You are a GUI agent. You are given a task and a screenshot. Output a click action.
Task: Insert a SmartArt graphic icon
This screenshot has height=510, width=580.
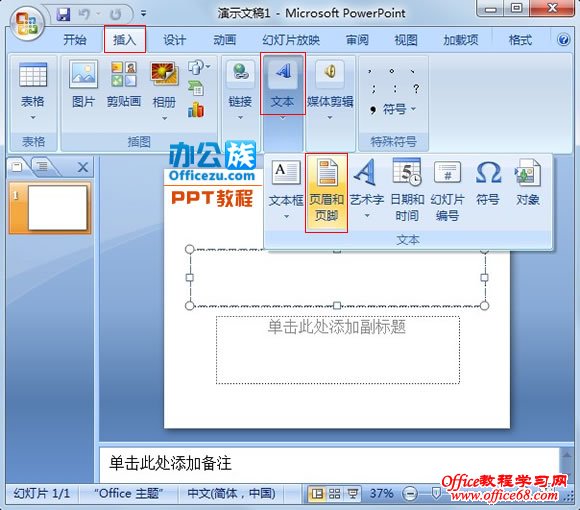[196, 89]
